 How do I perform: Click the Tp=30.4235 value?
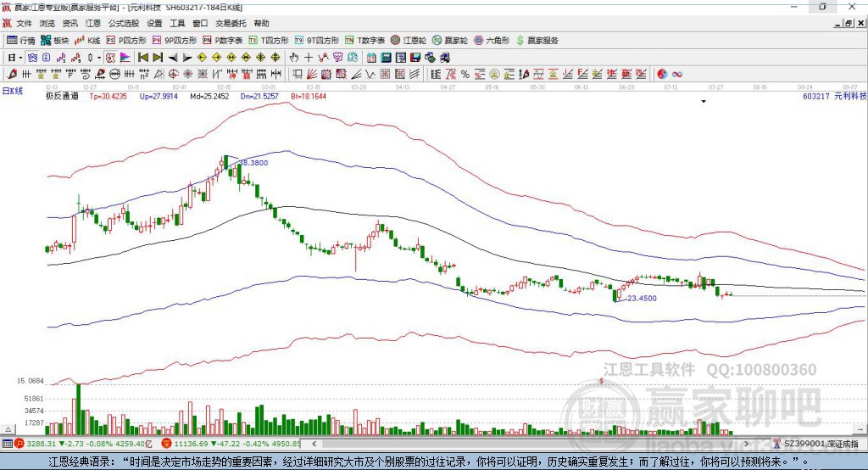coord(108,96)
